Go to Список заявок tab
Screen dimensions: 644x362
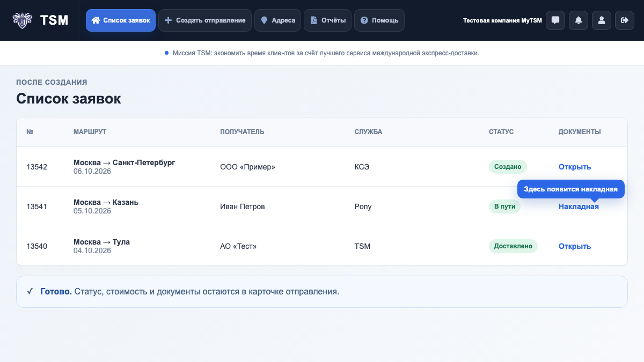pos(121,20)
